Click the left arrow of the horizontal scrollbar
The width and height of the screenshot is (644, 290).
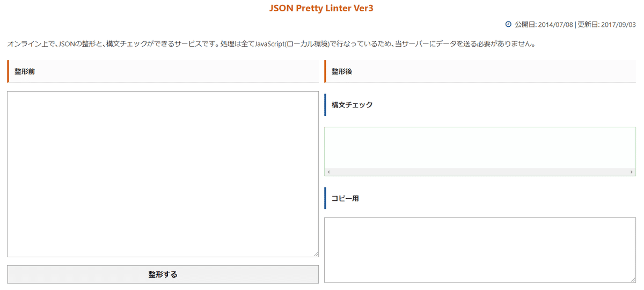pyautogui.click(x=328, y=172)
